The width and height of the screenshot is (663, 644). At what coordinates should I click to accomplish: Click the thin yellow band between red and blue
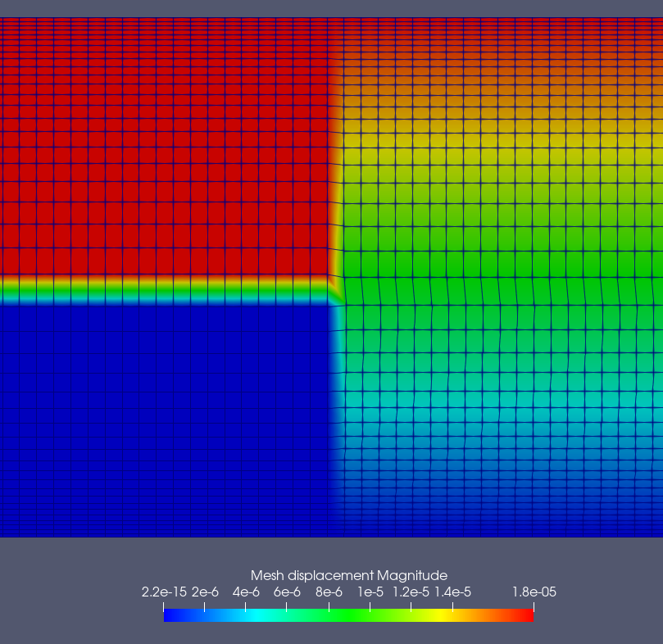(164, 288)
